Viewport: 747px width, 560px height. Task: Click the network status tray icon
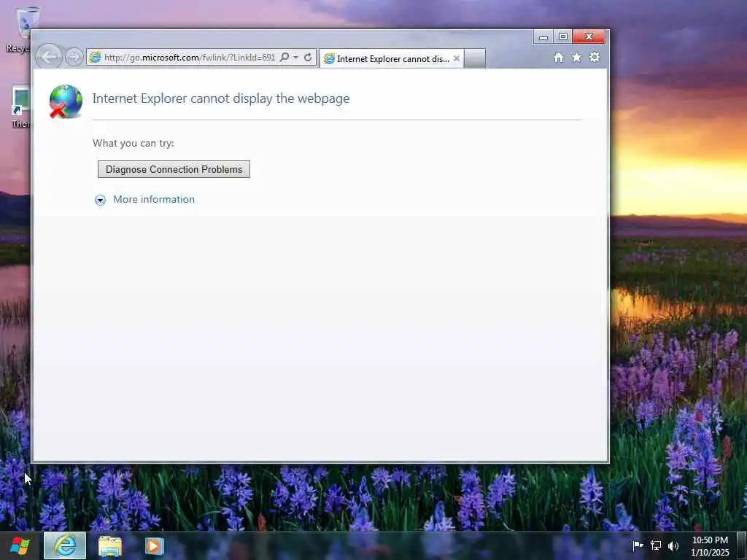(x=656, y=545)
